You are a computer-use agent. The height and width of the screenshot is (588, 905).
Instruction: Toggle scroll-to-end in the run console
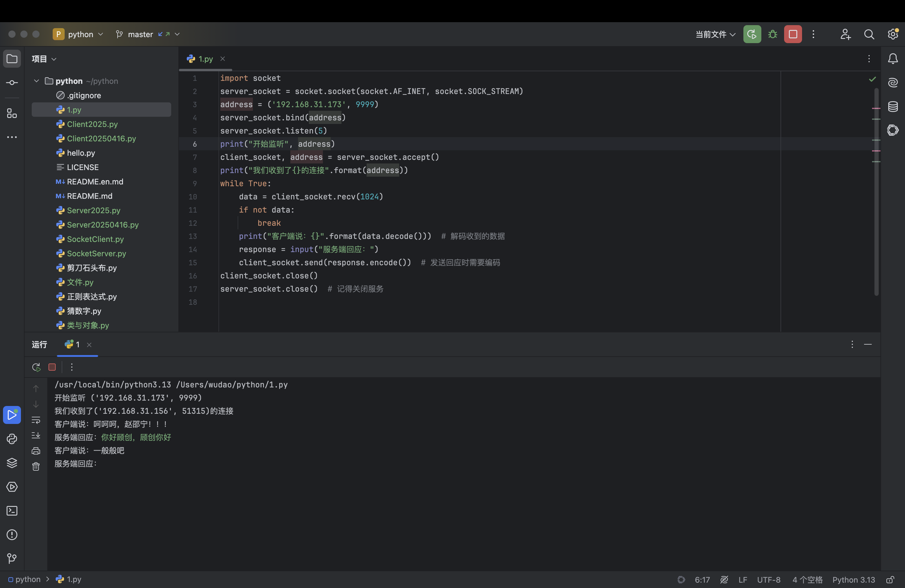pyautogui.click(x=36, y=435)
